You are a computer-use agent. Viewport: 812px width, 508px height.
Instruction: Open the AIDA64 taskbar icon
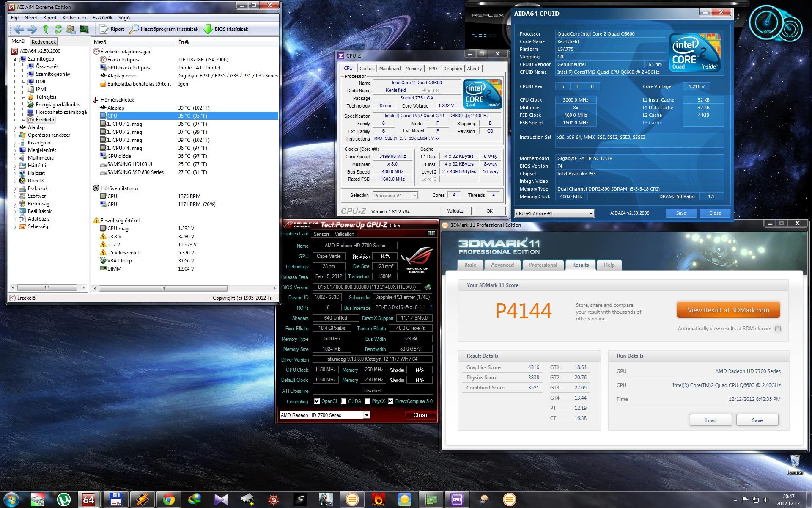tap(88, 500)
